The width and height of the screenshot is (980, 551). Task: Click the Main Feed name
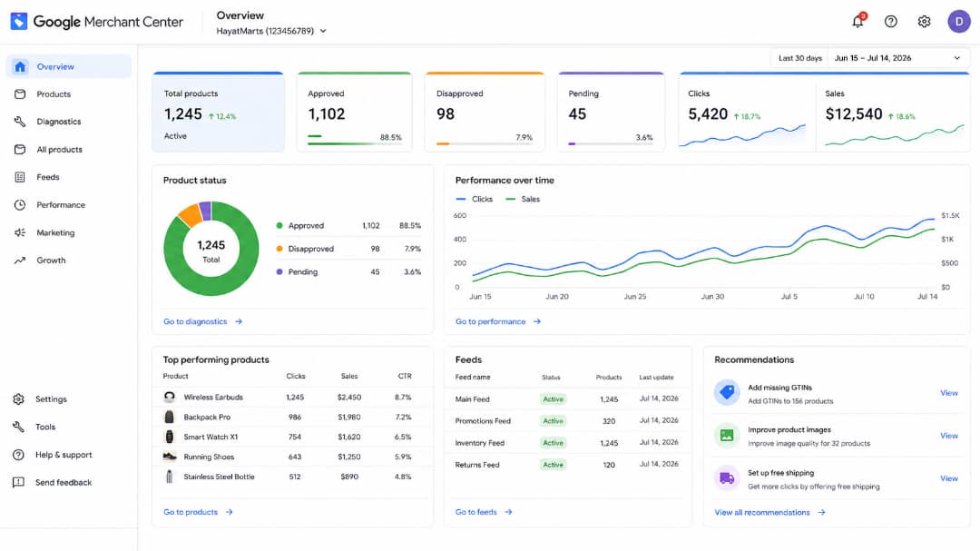tap(473, 399)
